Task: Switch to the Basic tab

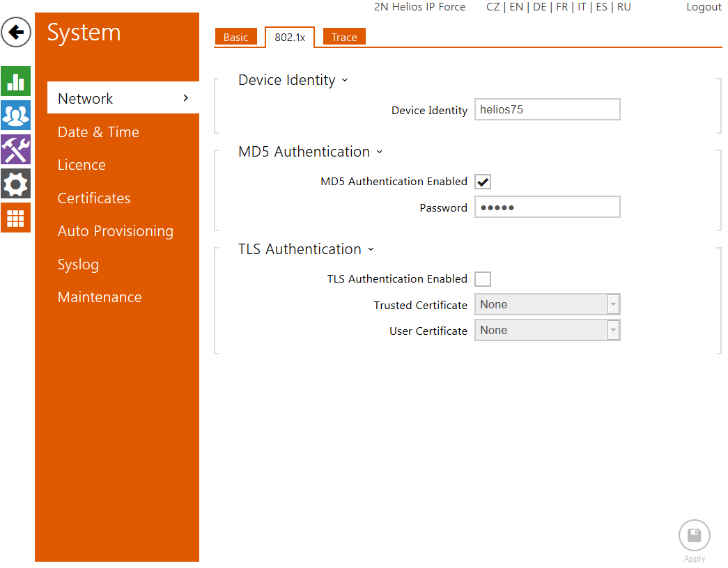Action: (235, 38)
